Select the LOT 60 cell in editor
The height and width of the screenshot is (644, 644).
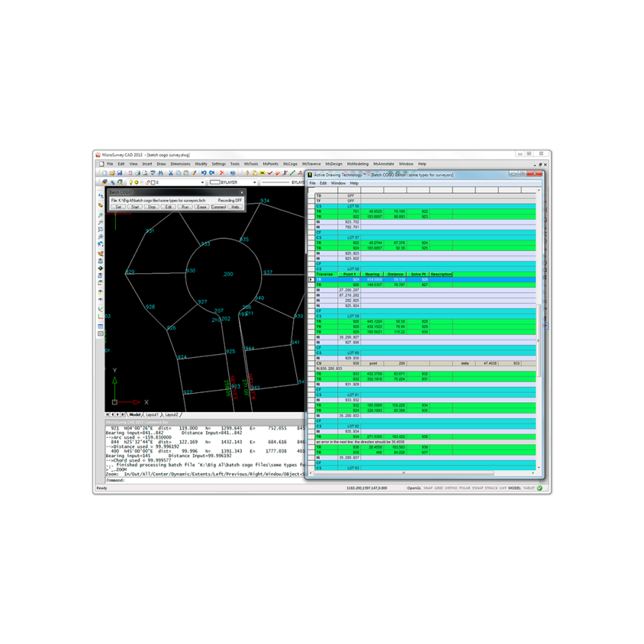click(x=349, y=353)
